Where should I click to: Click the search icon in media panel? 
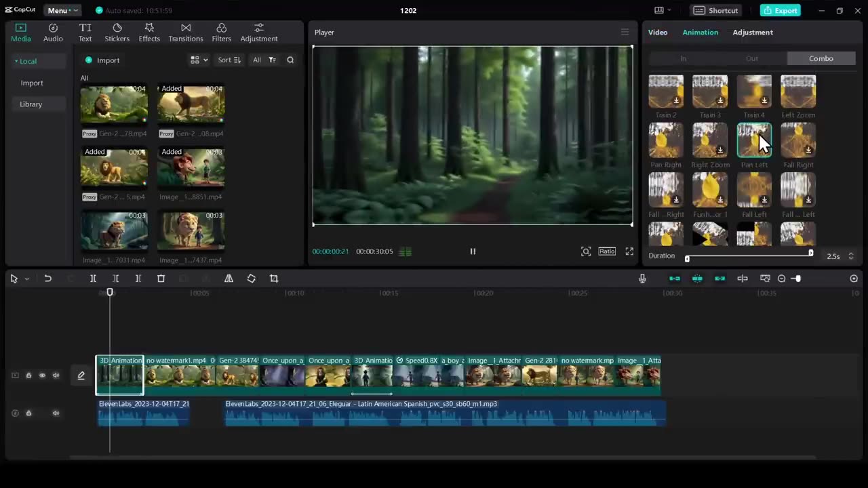click(x=290, y=60)
